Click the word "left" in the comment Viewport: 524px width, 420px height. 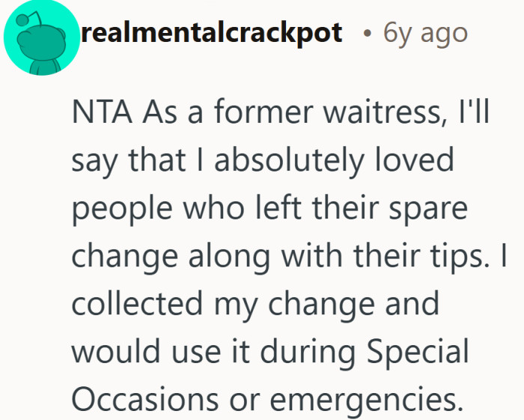[269, 208]
